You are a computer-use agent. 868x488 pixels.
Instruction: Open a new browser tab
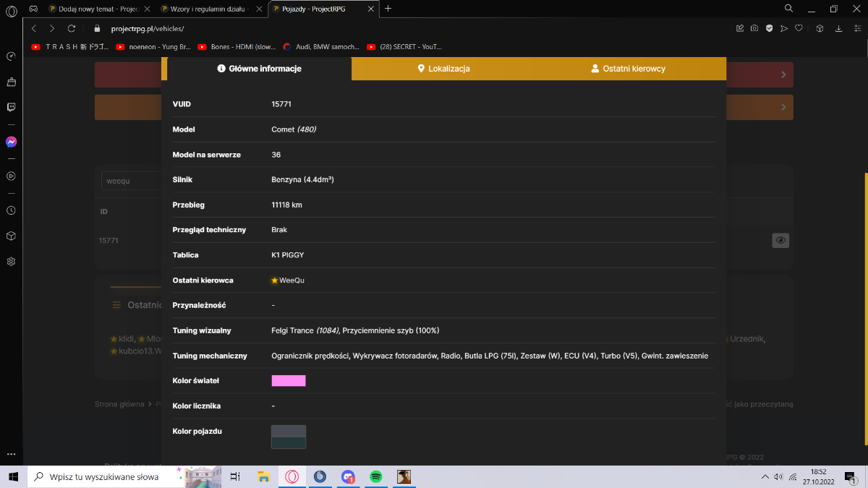click(388, 9)
